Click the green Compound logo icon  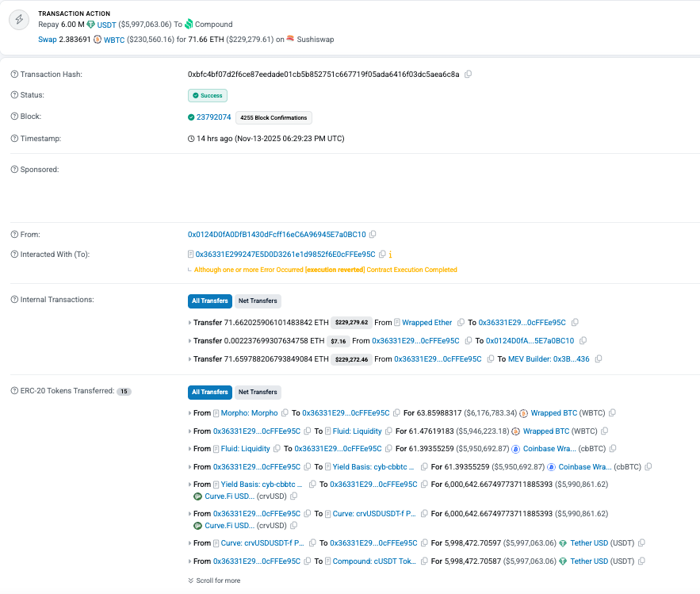pyautogui.click(x=189, y=24)
